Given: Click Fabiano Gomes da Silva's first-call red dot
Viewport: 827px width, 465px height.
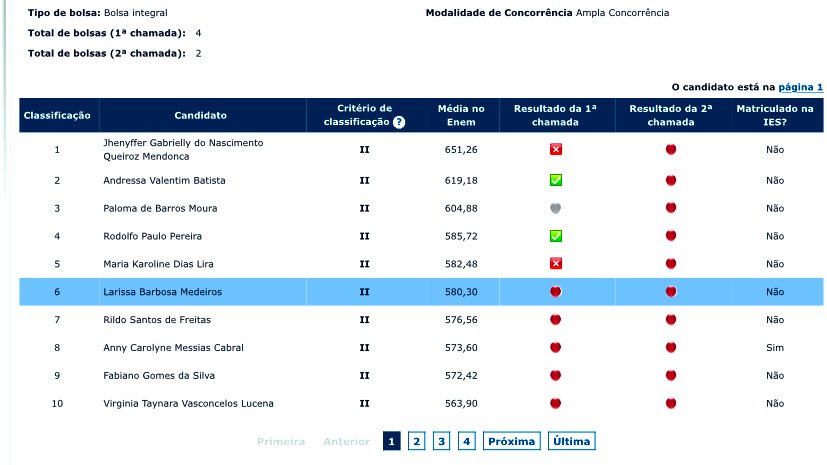Looking at the screenshot, I should (x=555, y=375).
